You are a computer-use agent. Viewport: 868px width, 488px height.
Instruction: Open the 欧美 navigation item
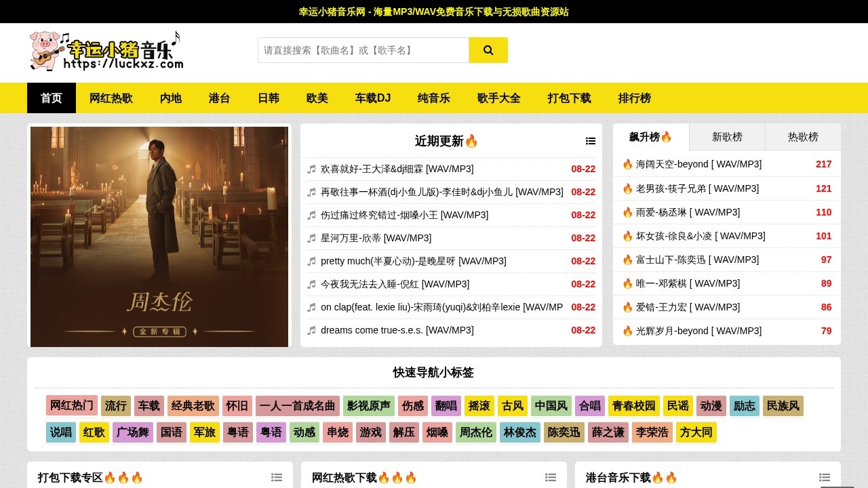[317, 98]
